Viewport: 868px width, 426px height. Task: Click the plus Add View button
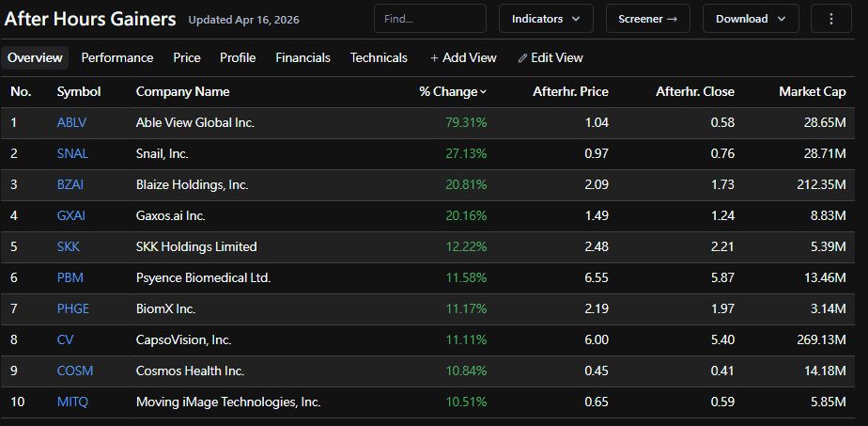click(463, 57)
